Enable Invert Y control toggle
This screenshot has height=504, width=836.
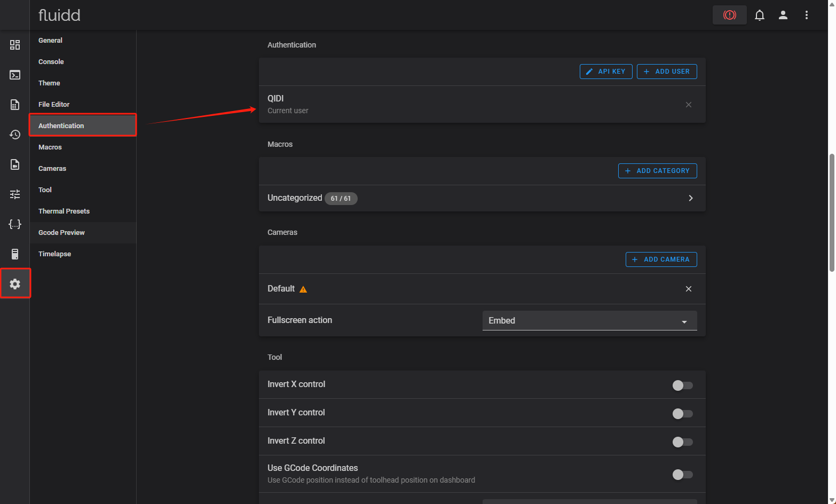point(682,414)
